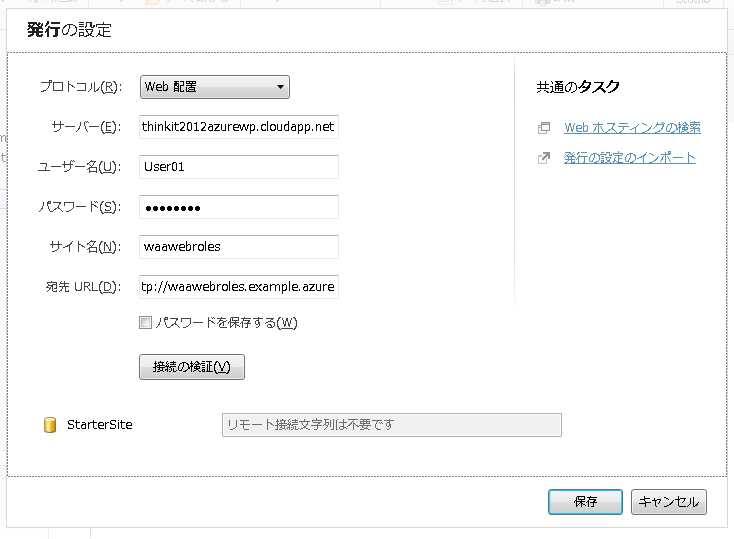Image resolution: width=734 pixels, height=539 pixels.
Task: Click the パスワード(S) label
Action: coord(80,207)
